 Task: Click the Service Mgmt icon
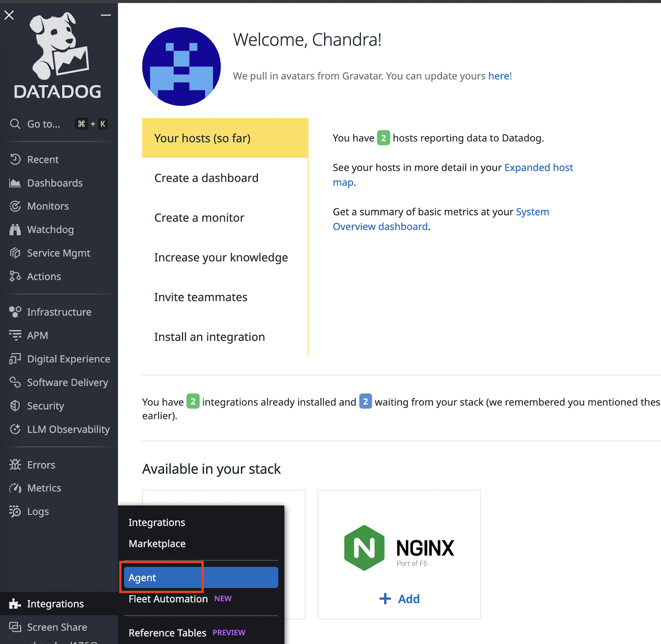coord(15,253)
